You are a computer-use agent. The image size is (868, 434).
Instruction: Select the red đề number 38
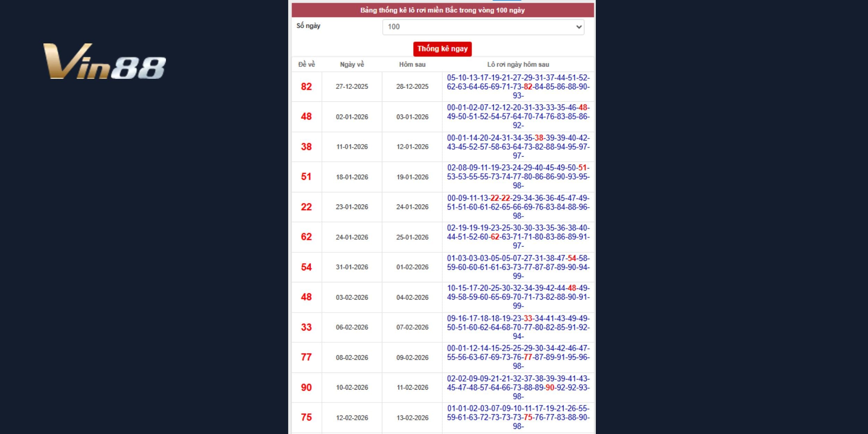pyautogui.click(x=306, y=147)
